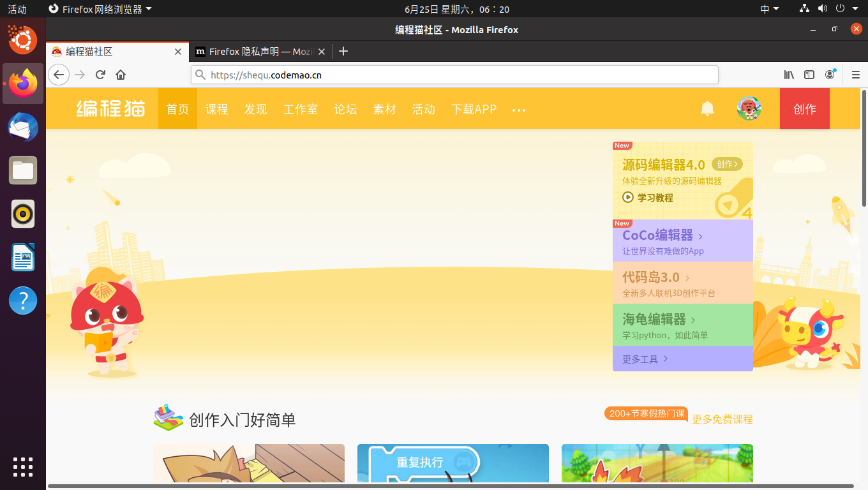868x490 pixels.
Task: Open the volume indicator in top bar
Action: [x=822, y=9]
